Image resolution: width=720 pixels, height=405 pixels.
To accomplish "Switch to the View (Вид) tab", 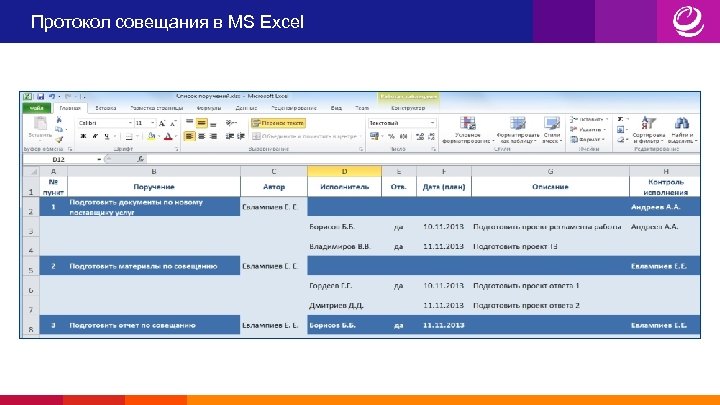I will click(x=336, y=108).
